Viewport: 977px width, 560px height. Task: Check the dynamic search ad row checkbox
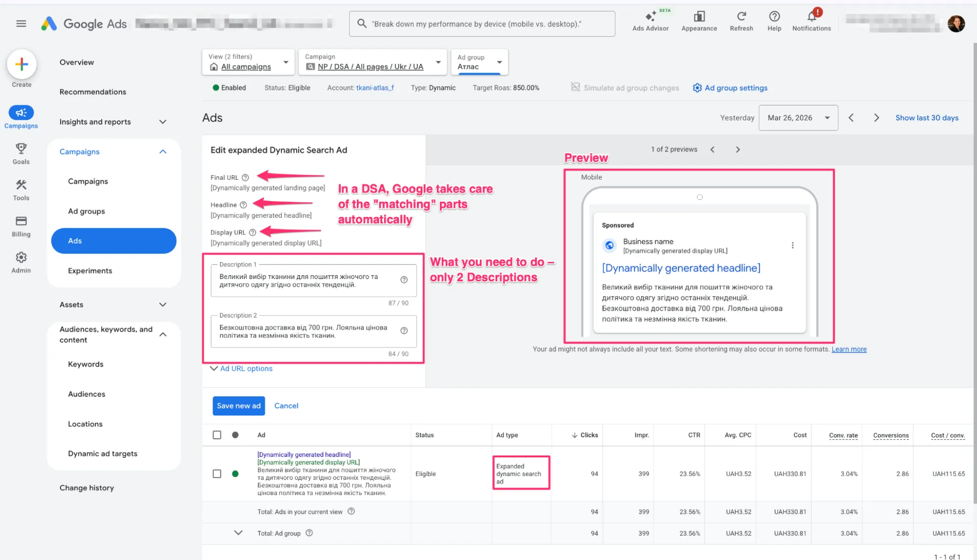point(217,474)
